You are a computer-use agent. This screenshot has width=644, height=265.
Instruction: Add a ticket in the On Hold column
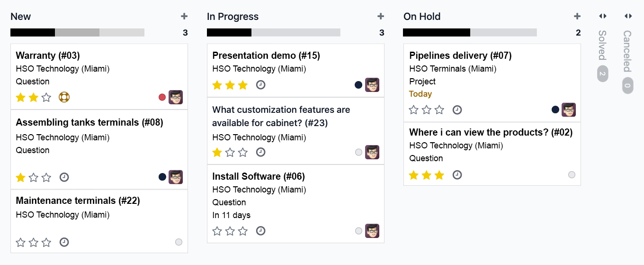(x=577, y=17)
